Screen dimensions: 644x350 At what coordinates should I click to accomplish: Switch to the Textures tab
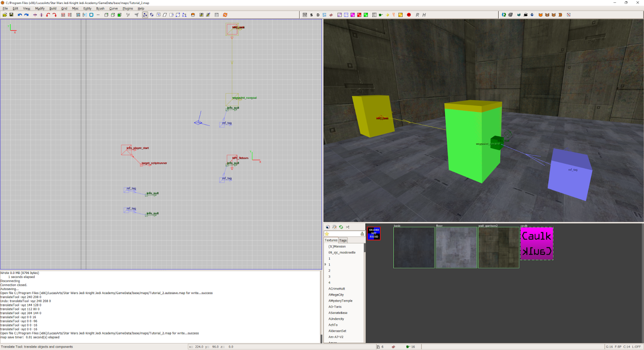pyautogui.click(x=331, y=240)
